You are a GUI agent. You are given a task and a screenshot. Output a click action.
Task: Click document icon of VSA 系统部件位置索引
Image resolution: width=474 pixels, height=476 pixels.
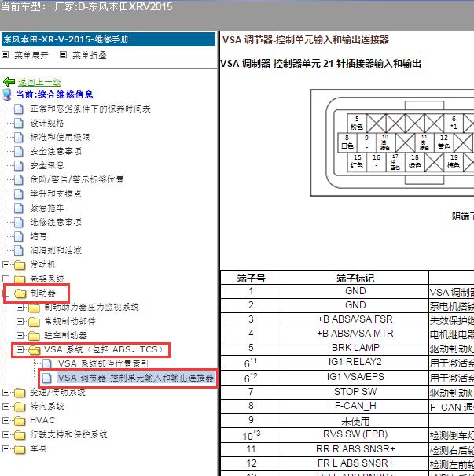click(x=46, y=363)
